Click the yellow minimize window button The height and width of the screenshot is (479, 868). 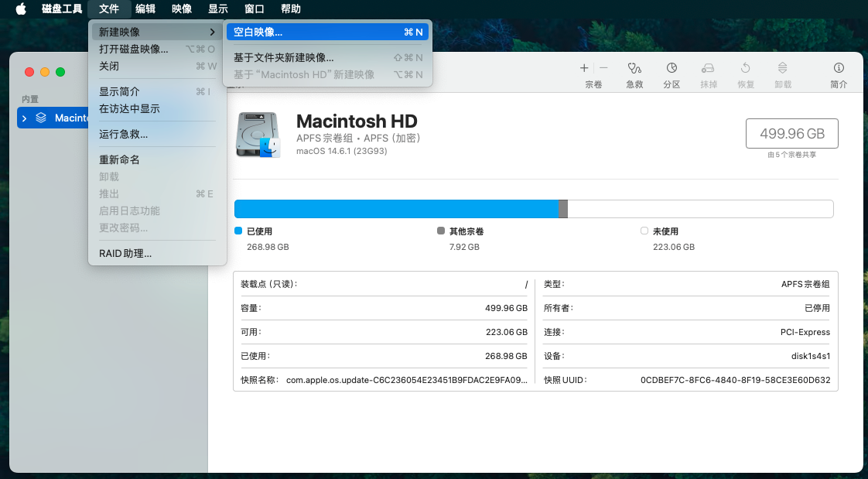45,72
